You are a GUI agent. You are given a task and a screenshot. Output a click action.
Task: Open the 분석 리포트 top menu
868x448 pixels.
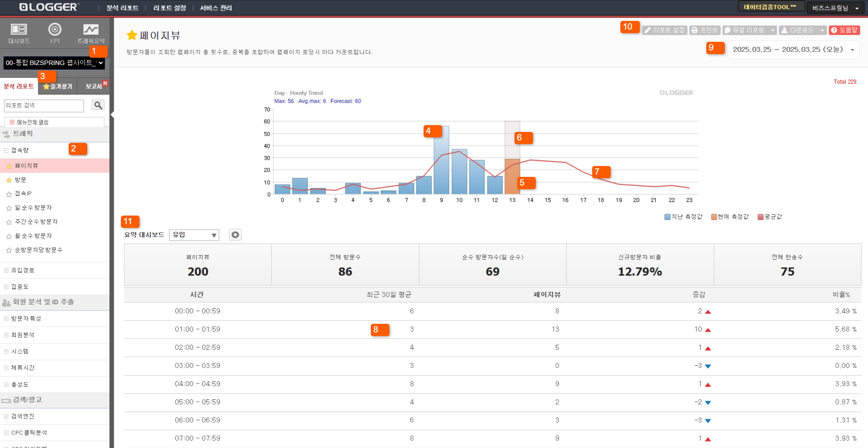[x=122, y=8]
